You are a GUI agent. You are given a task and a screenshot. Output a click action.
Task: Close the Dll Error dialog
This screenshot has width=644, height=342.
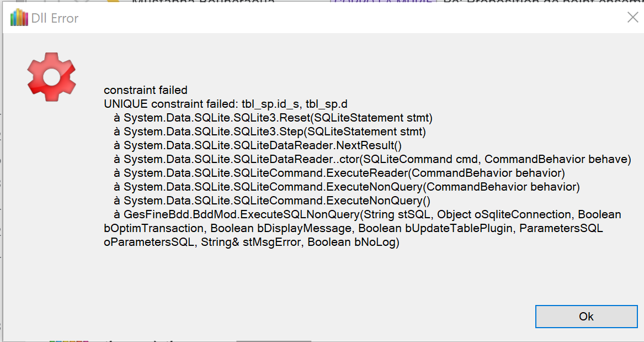click(632, 18)
